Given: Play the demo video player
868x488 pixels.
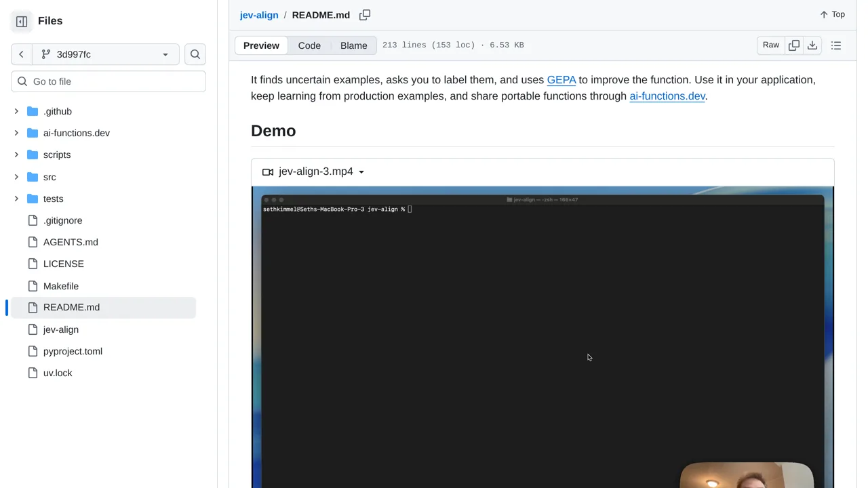Looking at the screenshot, I should pos(542,337).
